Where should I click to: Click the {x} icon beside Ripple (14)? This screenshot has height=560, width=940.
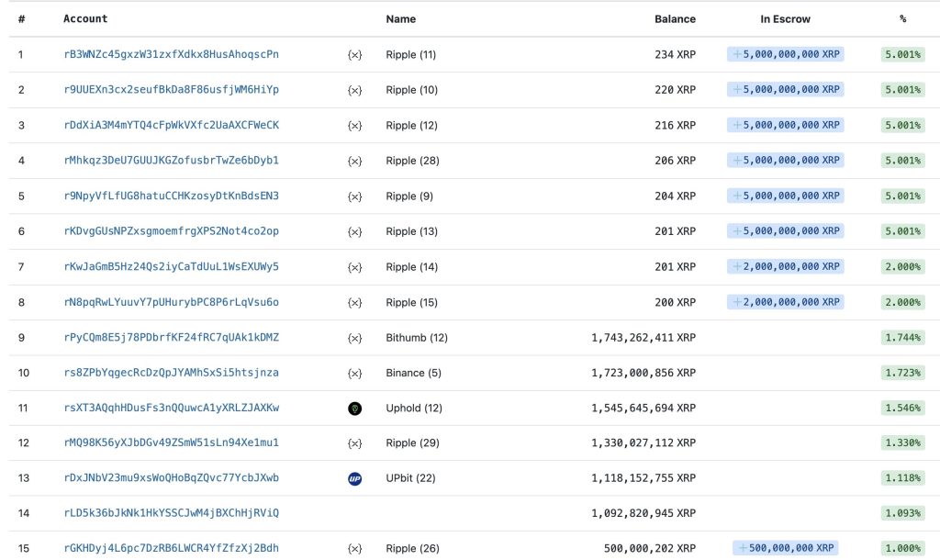(x=355, y=267)
